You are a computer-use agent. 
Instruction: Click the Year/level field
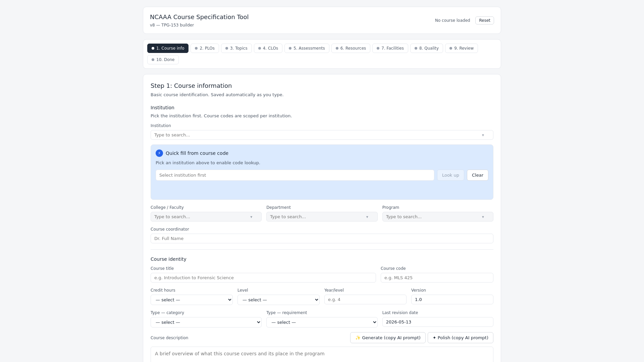[x=365, y=300]
